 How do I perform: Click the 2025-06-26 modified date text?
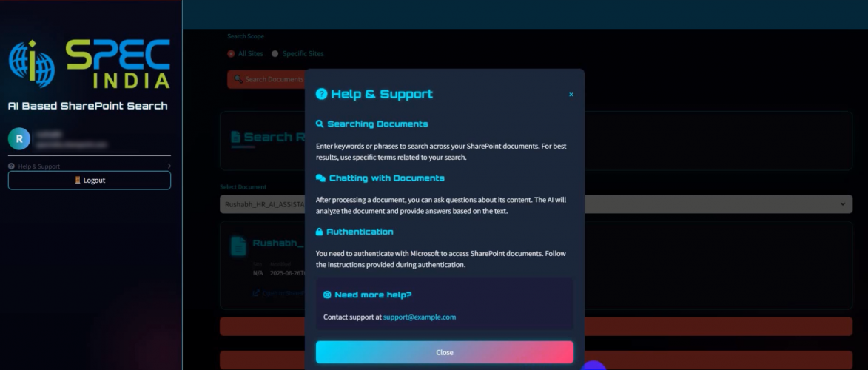(x=287, y=273)
